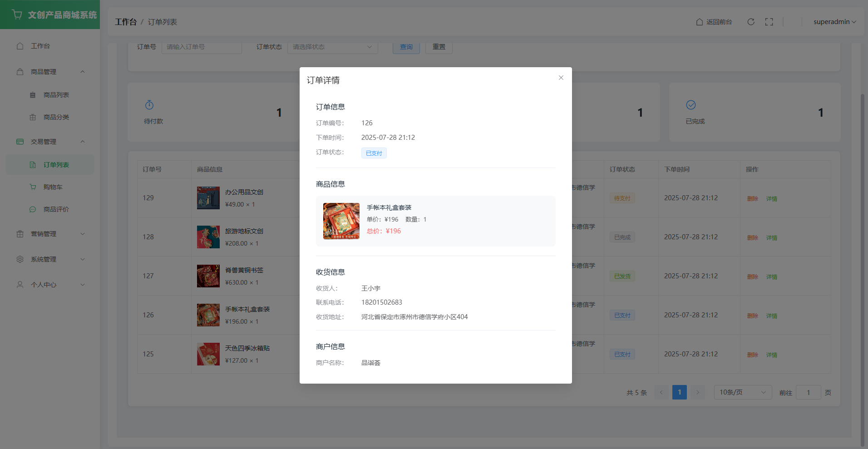Select 商品列表 in the sidebar
Viewport: 868px width, 449px height.
[56, 95]
